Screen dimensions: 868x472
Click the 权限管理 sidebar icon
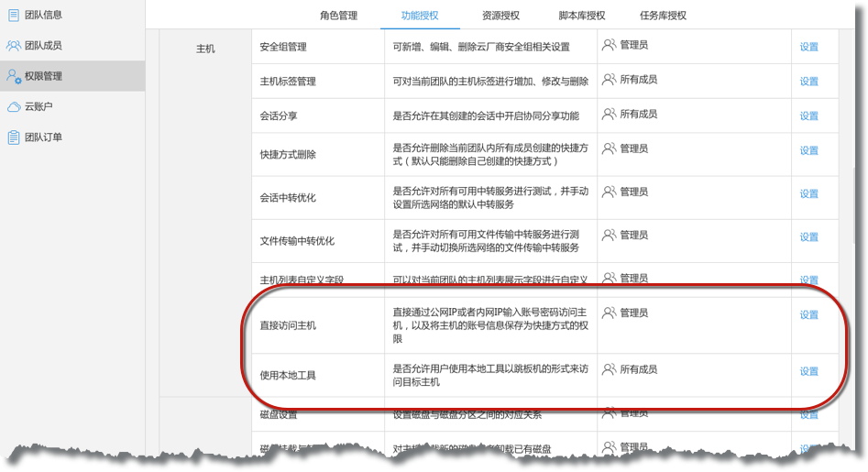tap(14, 76)
